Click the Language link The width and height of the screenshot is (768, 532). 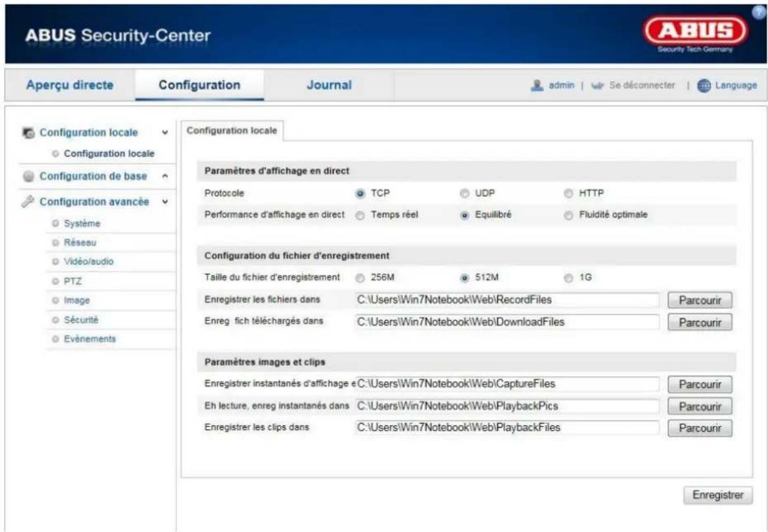[736, 85]
